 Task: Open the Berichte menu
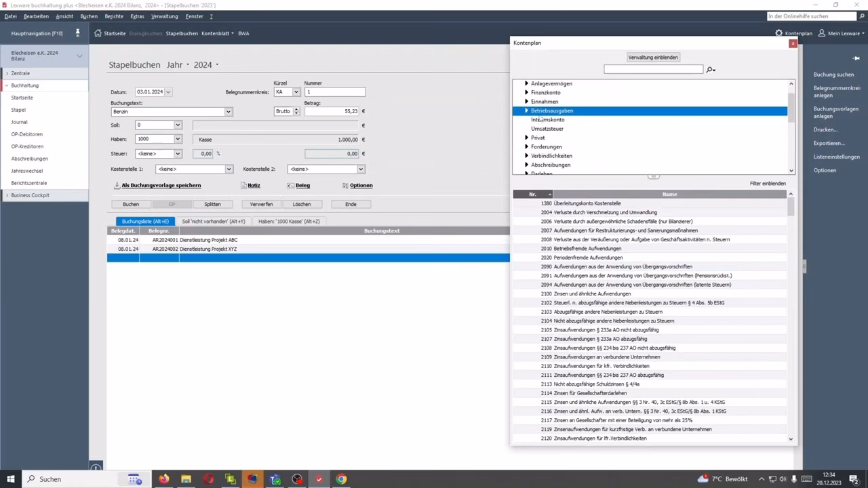click(113, 16)
